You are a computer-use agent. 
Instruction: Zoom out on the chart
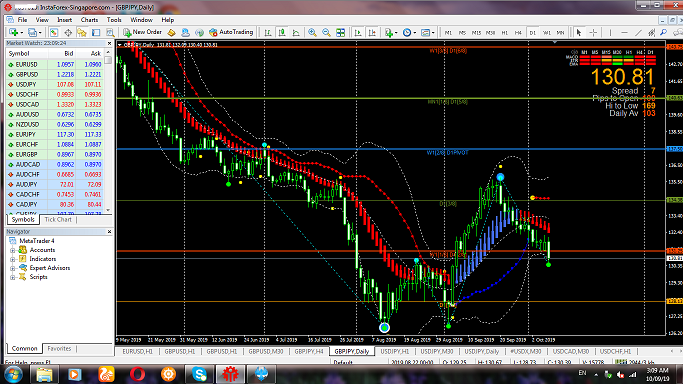[326, 33]
